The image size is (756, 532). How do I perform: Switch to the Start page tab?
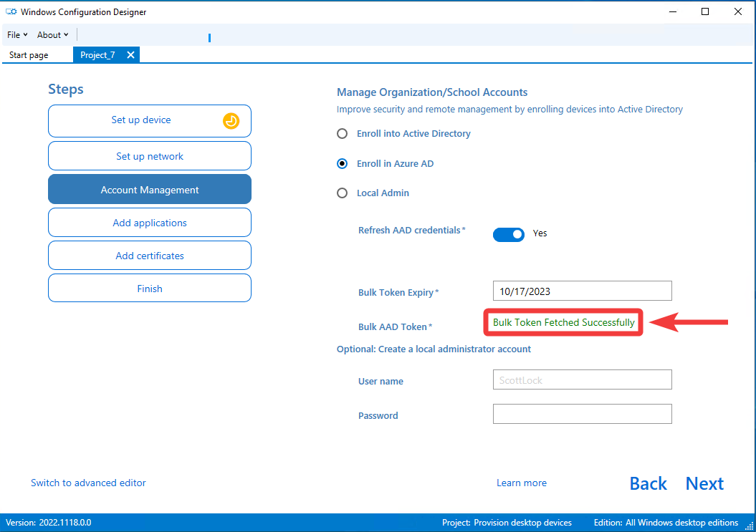click(x=28, y=54)
